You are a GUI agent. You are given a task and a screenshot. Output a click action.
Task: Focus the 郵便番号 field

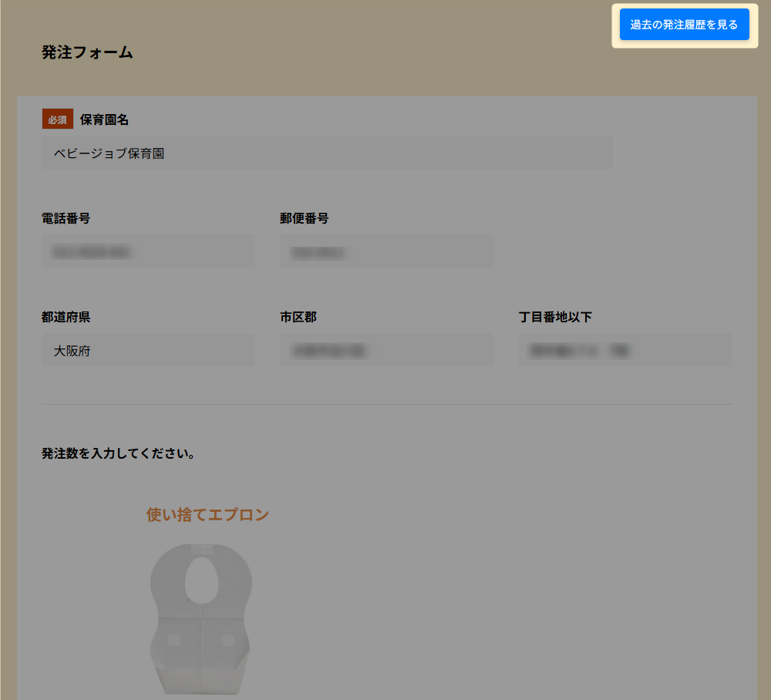[386, 251]
